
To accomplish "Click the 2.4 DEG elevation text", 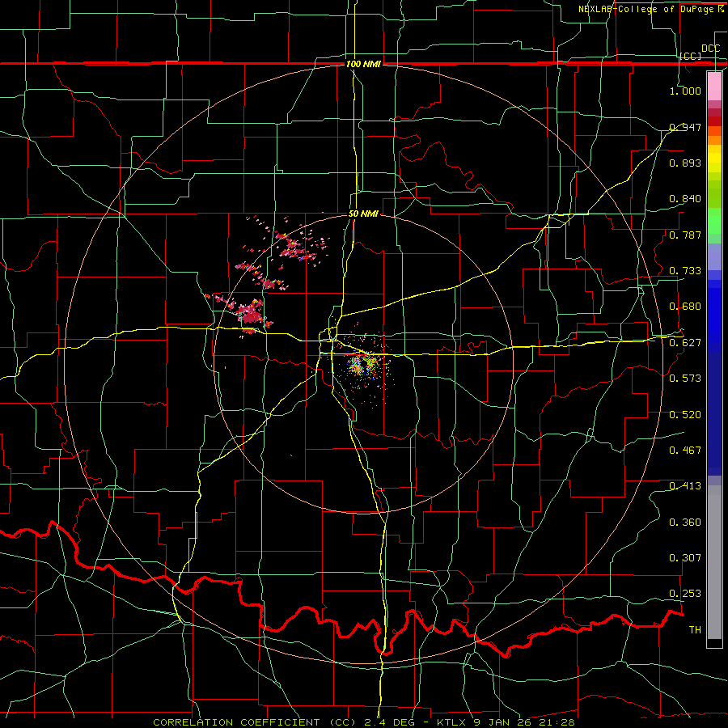I will click(x=391, y=722).
